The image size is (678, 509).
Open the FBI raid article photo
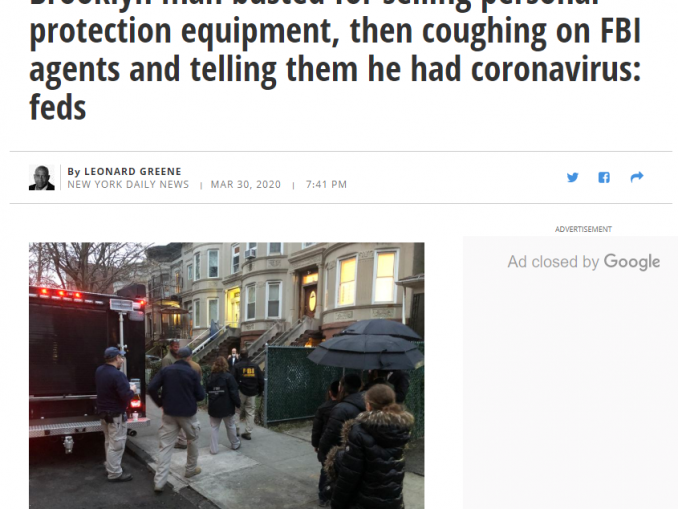pyautogui.click(x=227, y=375)
